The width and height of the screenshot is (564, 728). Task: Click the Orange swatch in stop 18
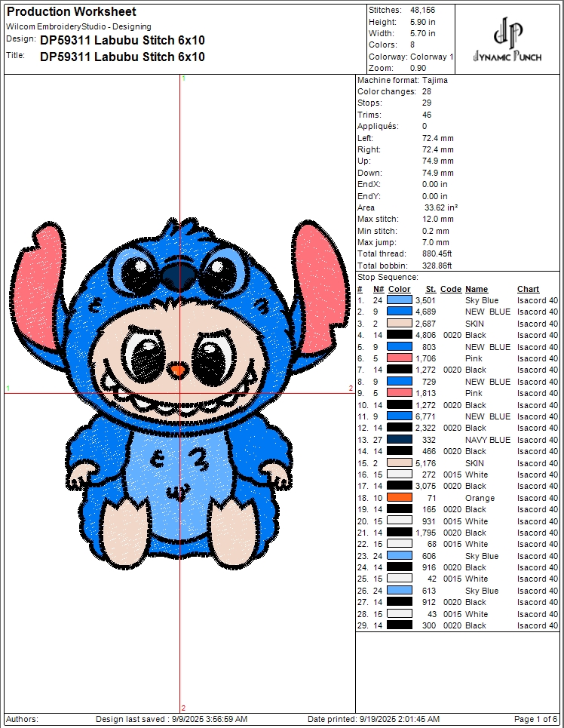pos(399,498)
